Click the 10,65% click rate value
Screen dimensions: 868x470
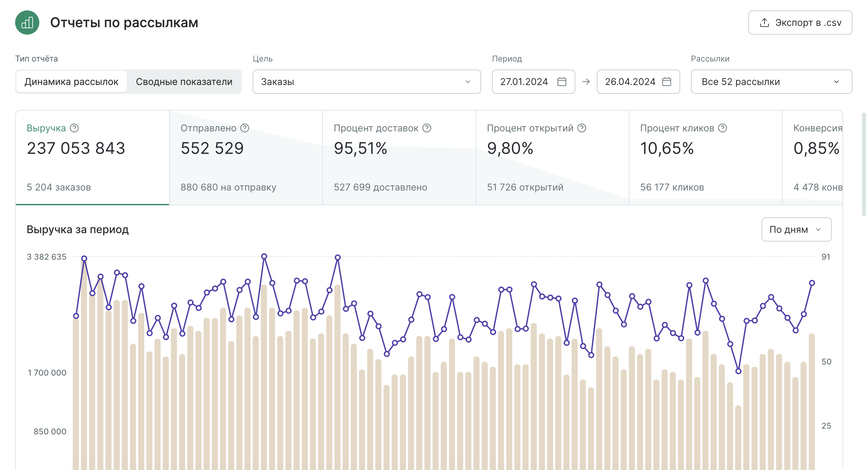[667, 148]
